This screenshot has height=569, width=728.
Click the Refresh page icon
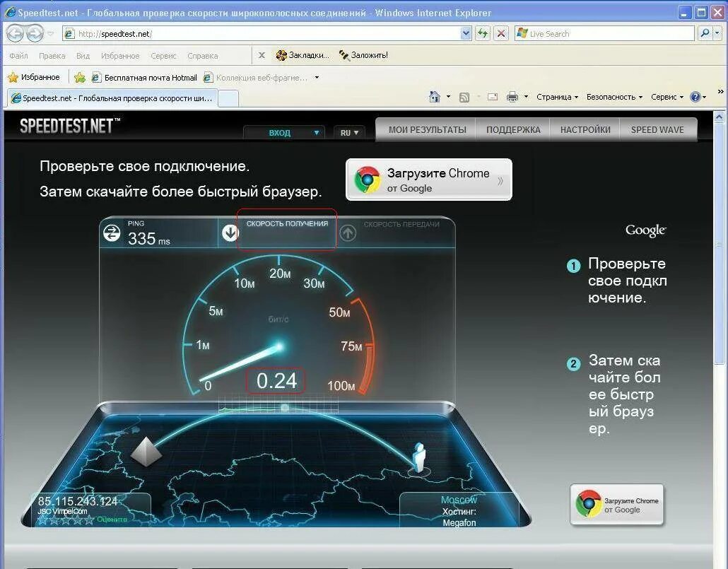(483, 33)
